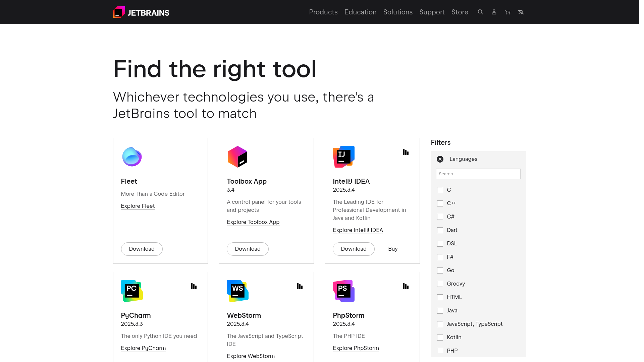The image size is (644, 362).
Task: Open the language selector icon
Action: [521, 12]
